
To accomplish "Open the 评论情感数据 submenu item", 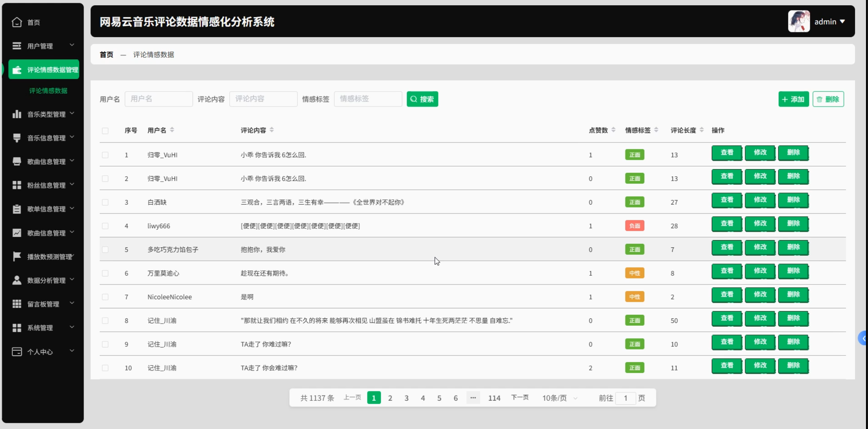I will 48,91.
